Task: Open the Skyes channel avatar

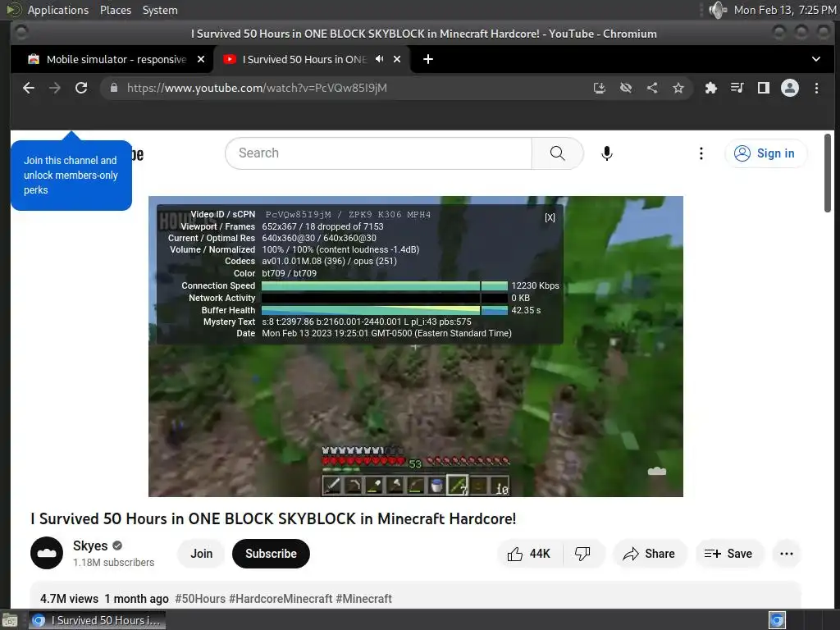Action: coord(47,553)
